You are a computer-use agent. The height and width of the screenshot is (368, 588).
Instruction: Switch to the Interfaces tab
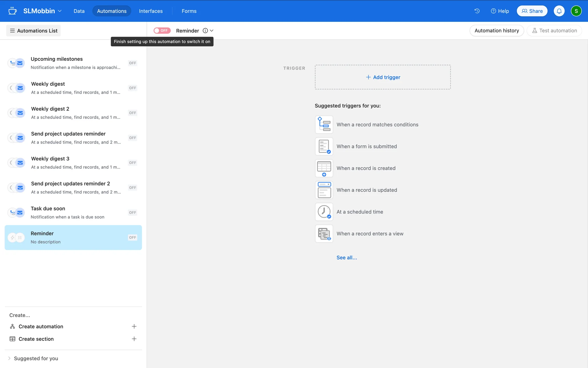(x=151, y=11)
